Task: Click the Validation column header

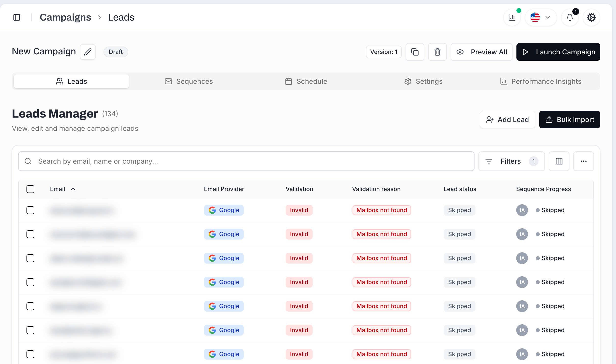Action: (299, 189)
